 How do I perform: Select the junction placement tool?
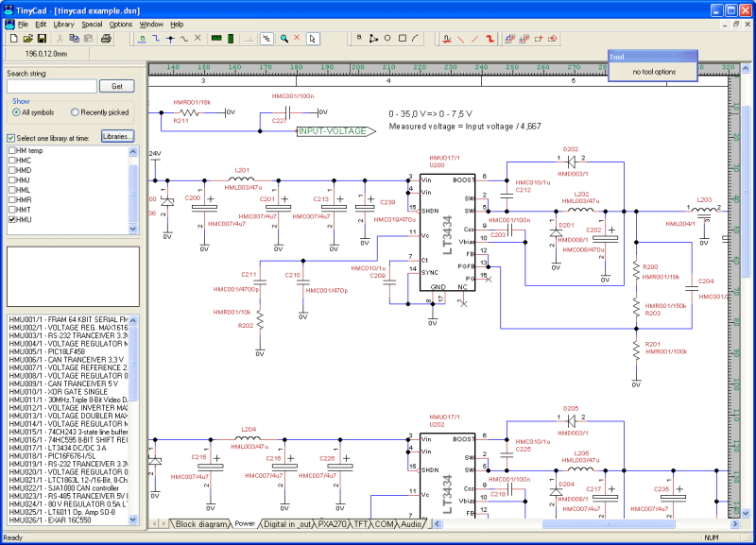[170, 39]
